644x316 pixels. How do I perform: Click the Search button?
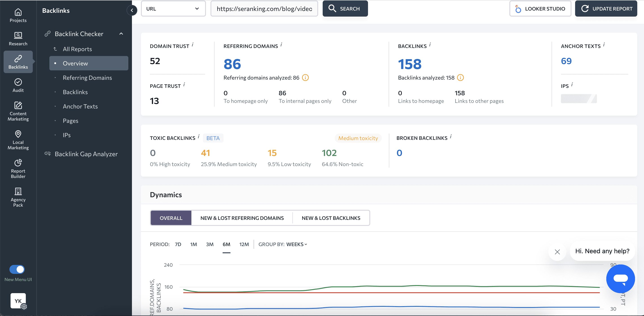coord(345,9)
